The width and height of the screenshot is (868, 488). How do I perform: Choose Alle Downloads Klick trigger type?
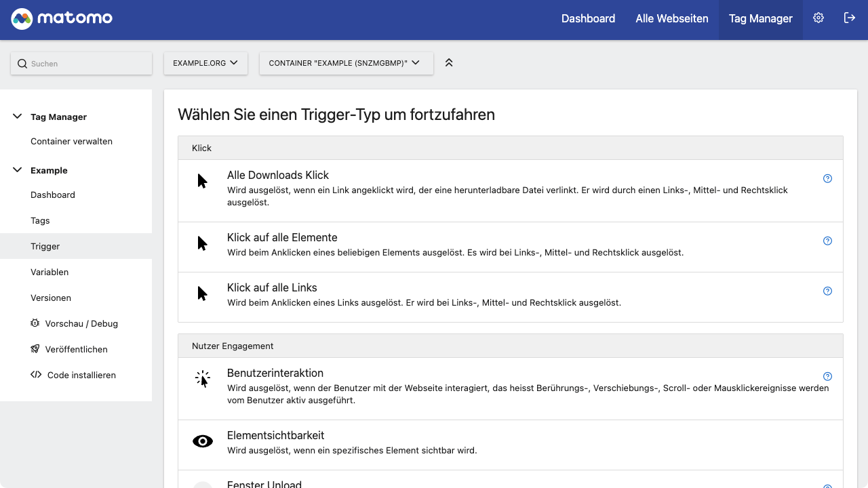pos(511,191)
